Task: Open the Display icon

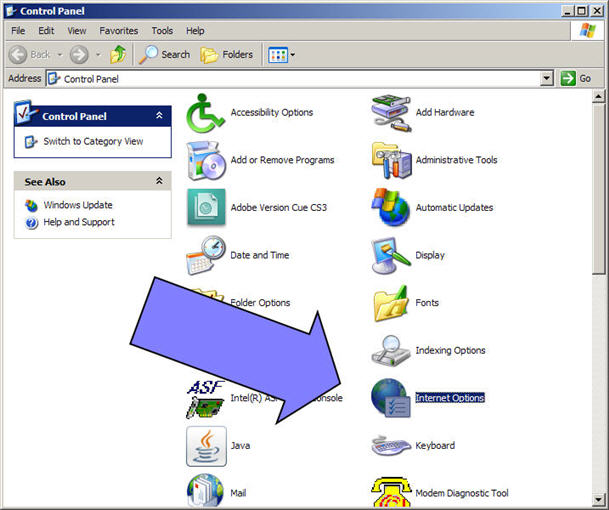Action: (x=391, y=256)
